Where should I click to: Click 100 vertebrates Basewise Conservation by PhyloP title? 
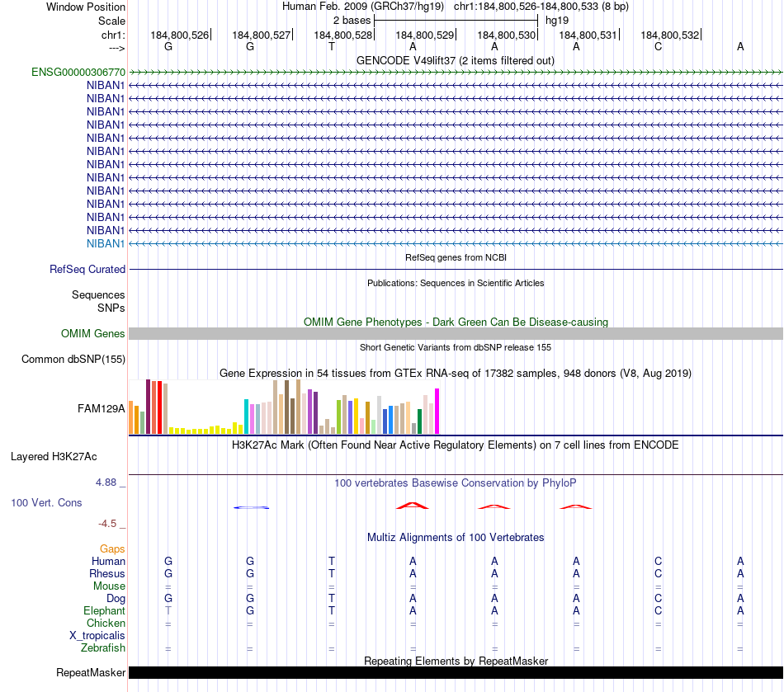coord(456,483)
